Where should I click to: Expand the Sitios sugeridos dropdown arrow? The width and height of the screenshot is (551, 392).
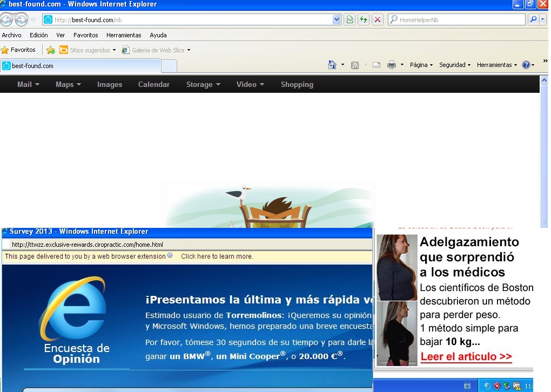(114, 50)
